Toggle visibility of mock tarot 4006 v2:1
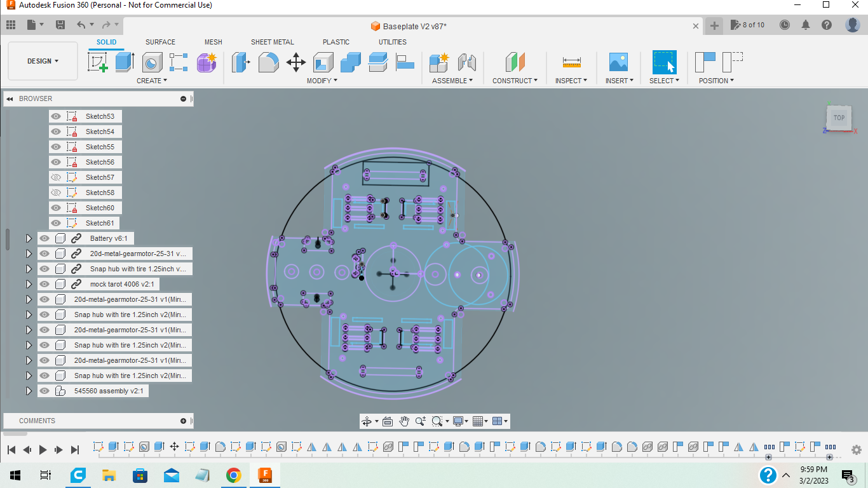 click(x=44, y=284)
